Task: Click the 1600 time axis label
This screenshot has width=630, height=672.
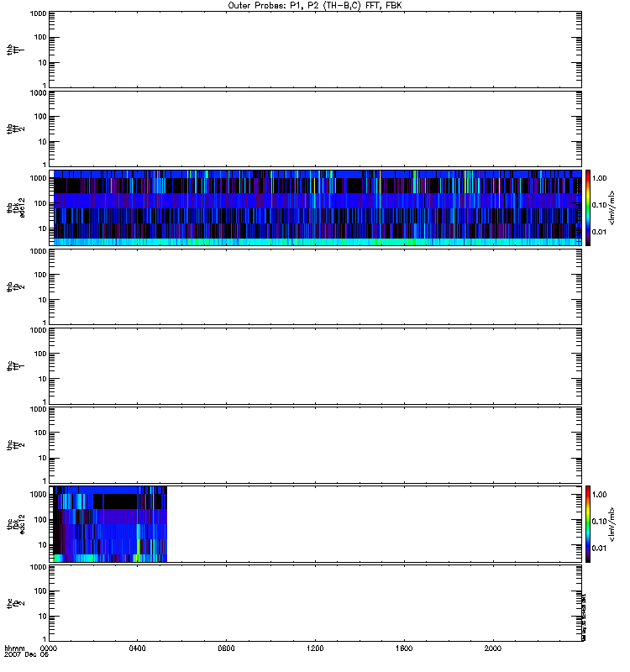Action: tap(404, 649)
